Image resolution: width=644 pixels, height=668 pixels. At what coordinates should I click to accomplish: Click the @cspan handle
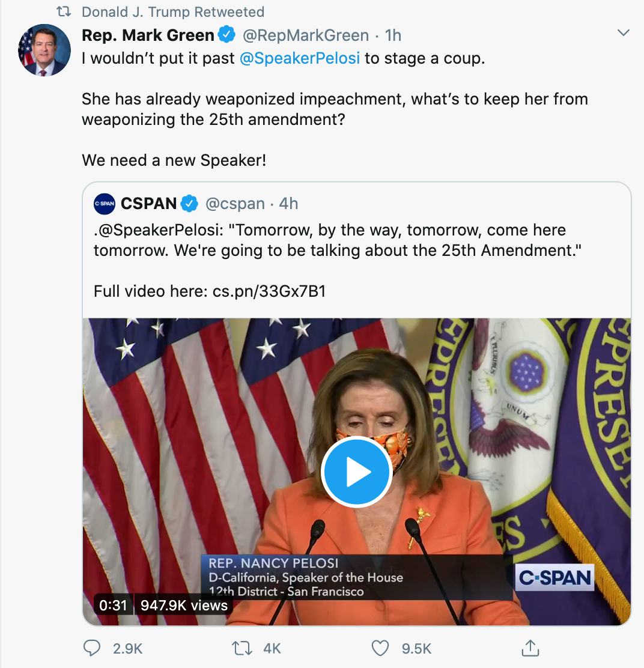[x=235, y=204]
